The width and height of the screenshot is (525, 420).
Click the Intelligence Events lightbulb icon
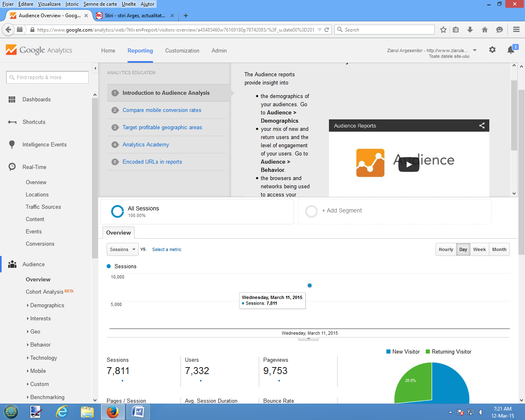(x=12, y=145)
